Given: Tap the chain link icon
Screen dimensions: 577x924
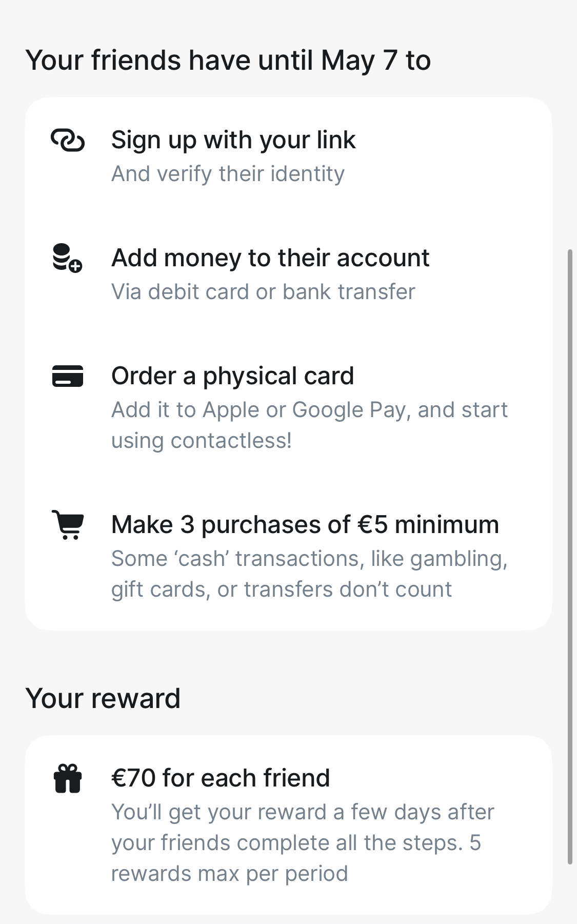Looking at the screenshot, I should click(68, 140).
